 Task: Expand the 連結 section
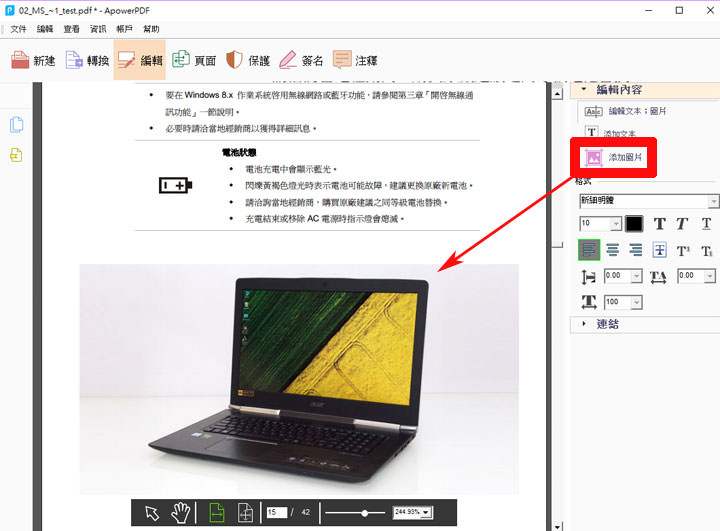584,324
